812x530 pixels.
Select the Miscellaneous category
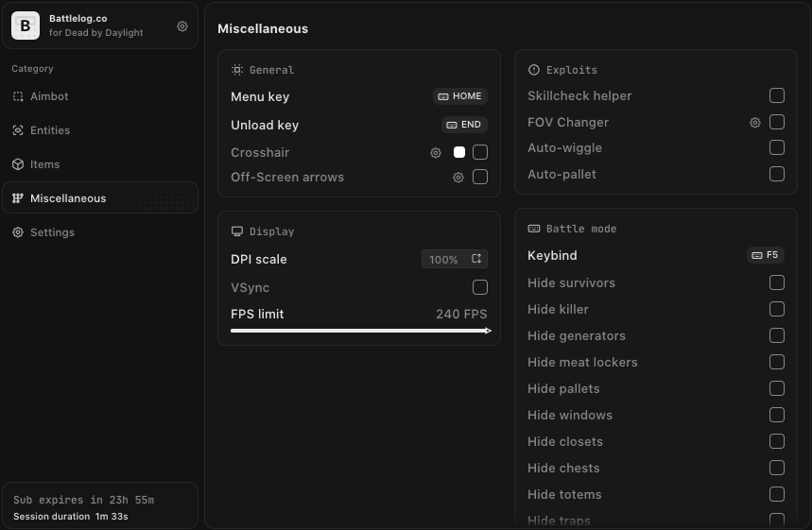pos(100,197)
